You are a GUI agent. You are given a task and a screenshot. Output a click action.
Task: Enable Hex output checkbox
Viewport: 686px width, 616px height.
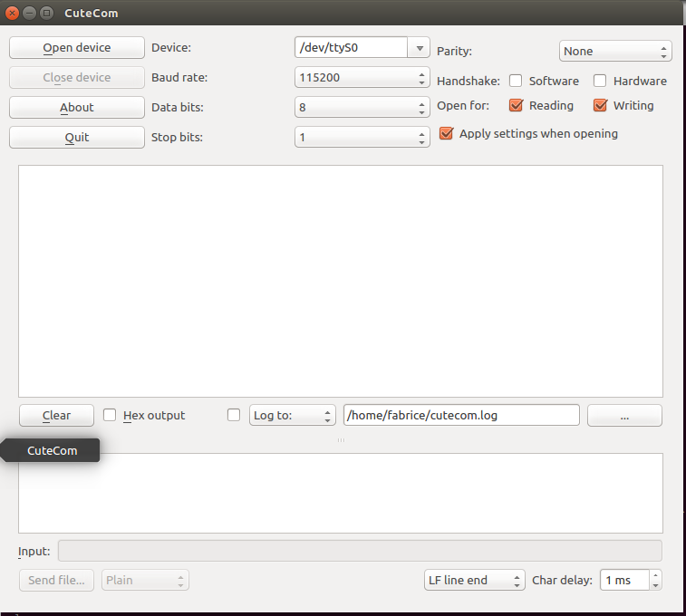point(110,415)
